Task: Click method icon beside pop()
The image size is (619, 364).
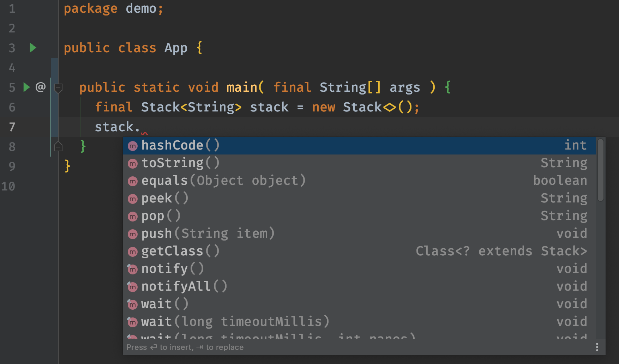Action: (132, 217)
